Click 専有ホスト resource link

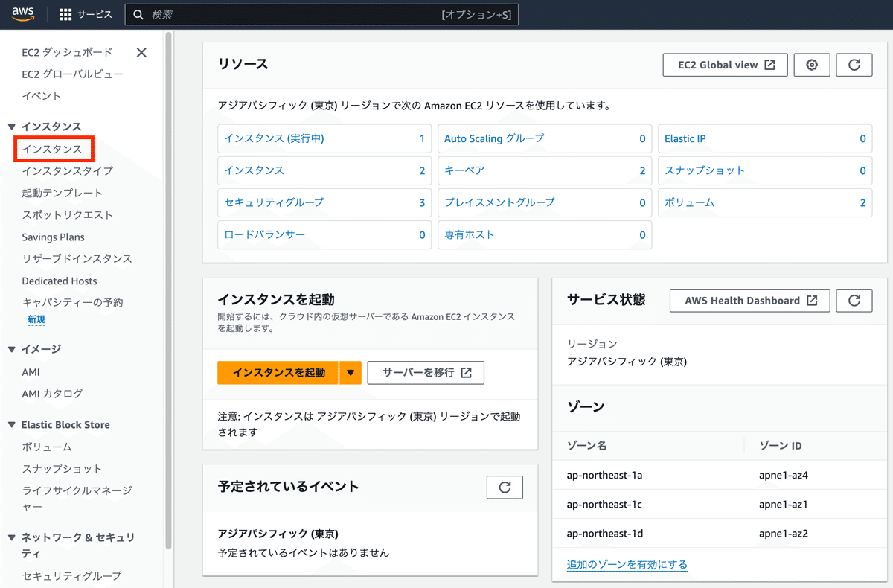pyautogui.click(x=470, y=234)
